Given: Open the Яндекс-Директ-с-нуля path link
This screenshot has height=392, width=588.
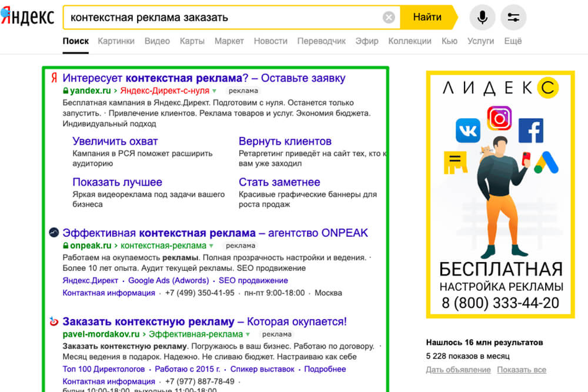Looking at the screenshot, I should click(165, 91).
